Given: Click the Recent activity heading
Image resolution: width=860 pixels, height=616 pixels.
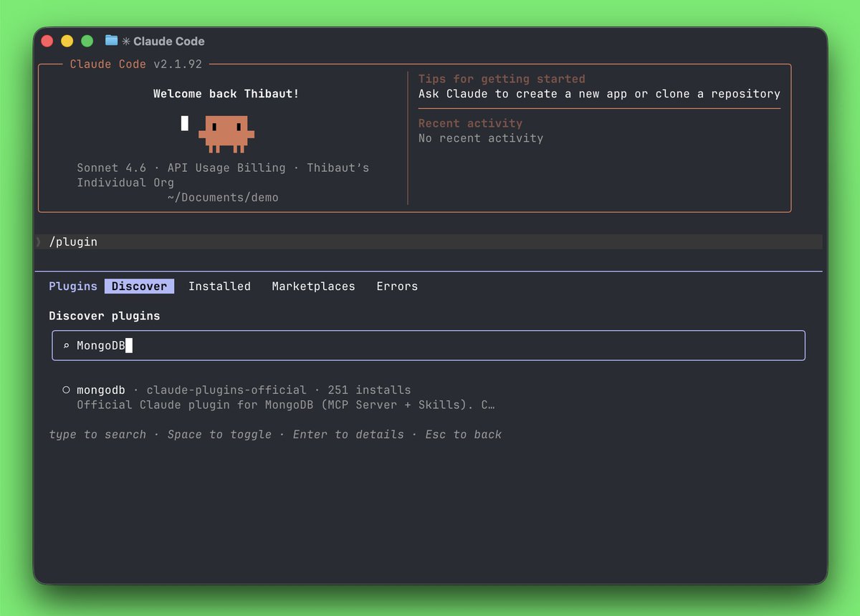Looking at the screenshot, I should [470, 123].
